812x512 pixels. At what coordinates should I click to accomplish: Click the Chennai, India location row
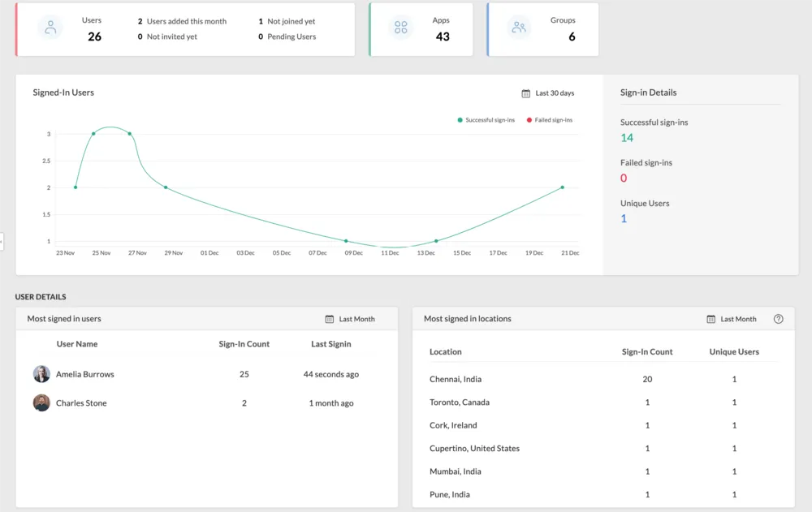click(456, 379)
